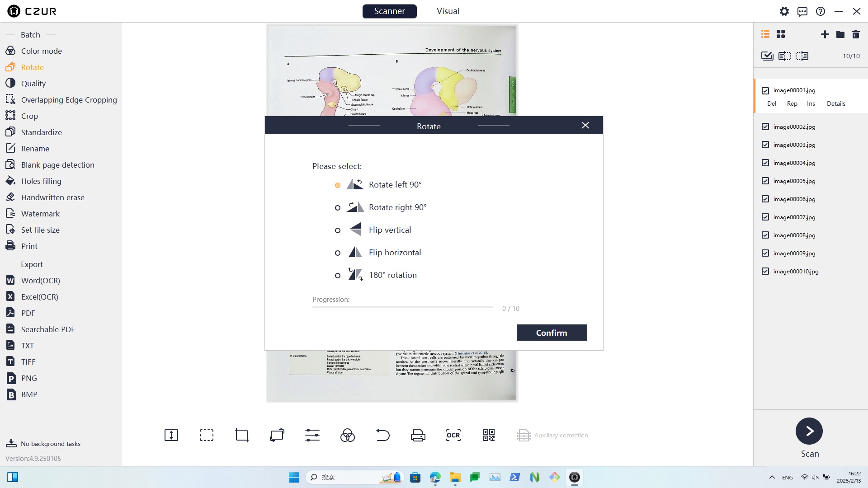Click Confirm to apply rotation
This screenshot has height=488, width=868.
(x=552, y=333)
